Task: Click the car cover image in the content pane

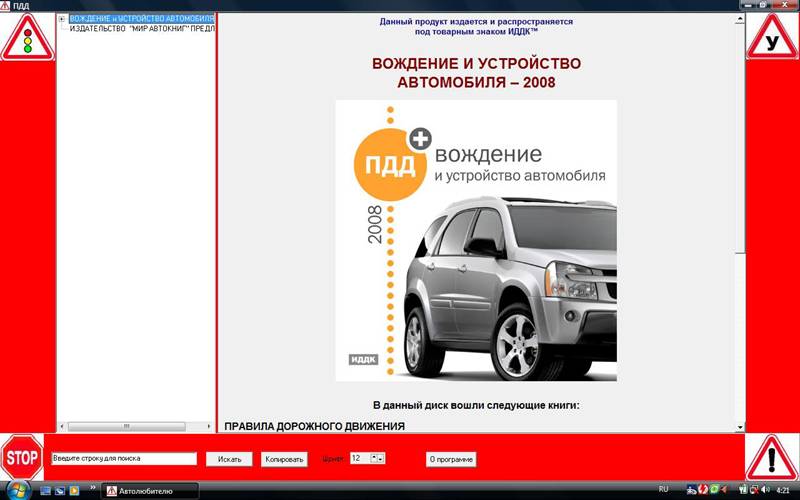Action: [476, 240]
